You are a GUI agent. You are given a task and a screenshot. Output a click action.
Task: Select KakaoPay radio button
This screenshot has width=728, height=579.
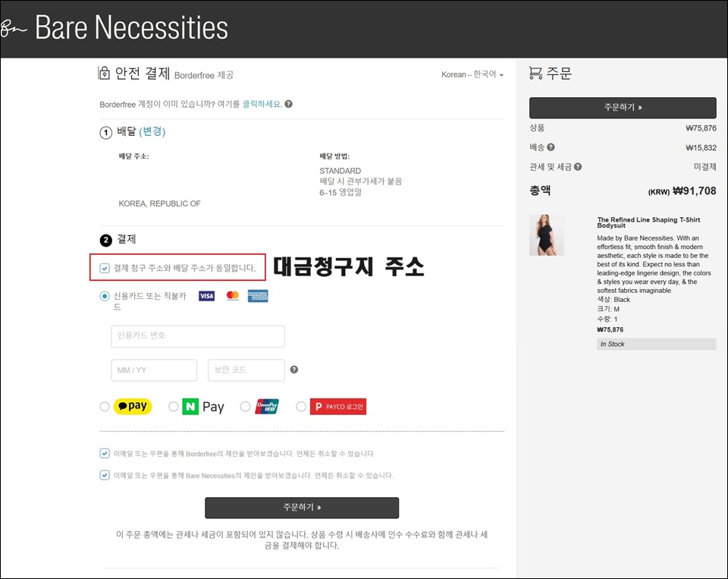pos(105,407)
